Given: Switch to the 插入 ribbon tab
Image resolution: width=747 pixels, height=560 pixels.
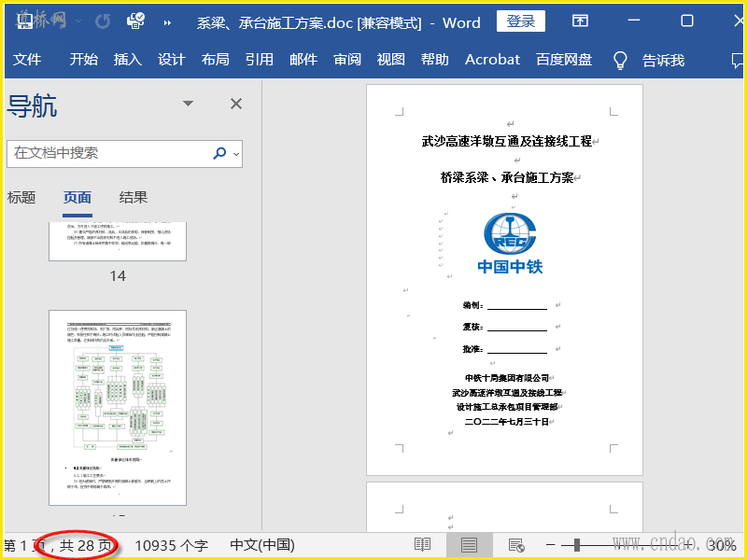Looking at the screenshot, I should [128, 60].
